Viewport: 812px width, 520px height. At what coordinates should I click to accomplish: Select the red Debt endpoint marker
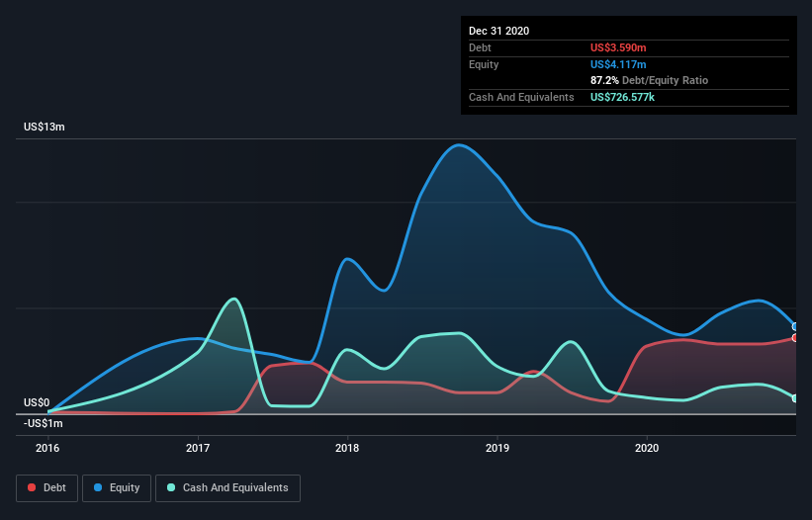tap(795, 338)
